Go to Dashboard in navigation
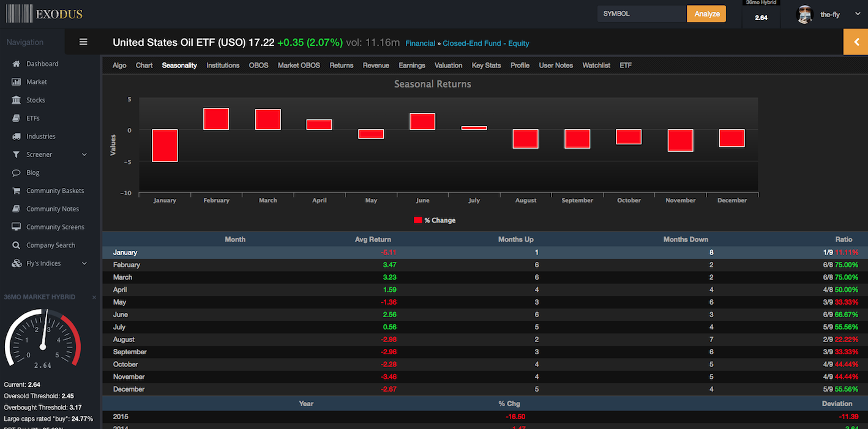Screen dimensions: 868x429 tap(42, 64)
